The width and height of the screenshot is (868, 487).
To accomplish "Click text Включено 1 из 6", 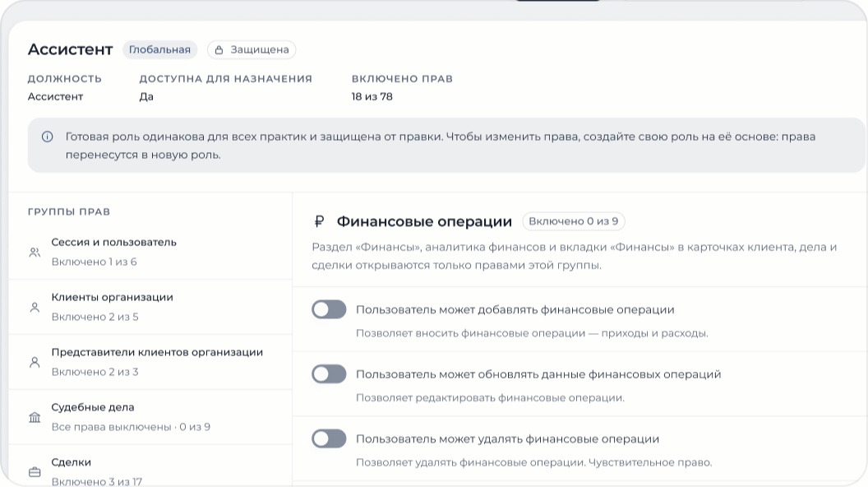I will pyautogui.click(x=94, y=262).
